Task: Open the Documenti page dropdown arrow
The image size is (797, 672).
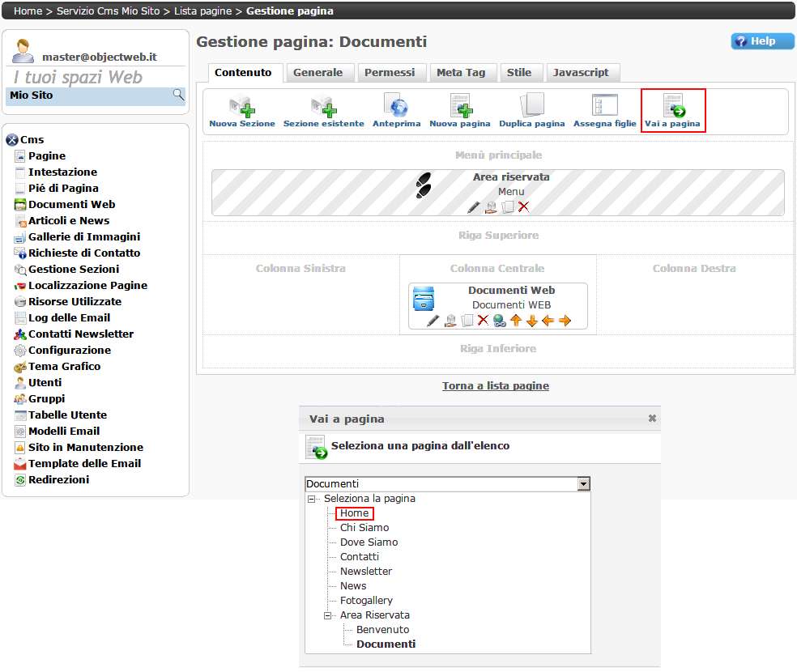Action: click(x=583, y=484)
